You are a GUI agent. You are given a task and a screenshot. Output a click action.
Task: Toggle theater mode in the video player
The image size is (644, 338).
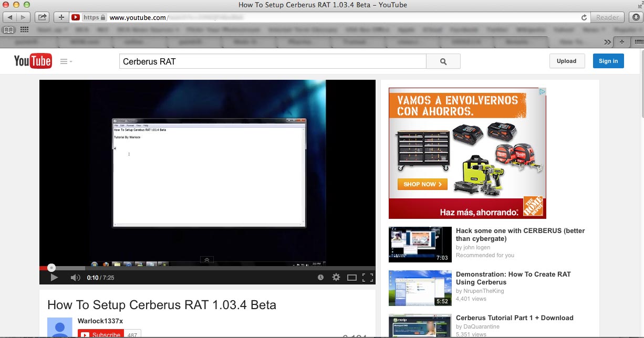point(352,278)
